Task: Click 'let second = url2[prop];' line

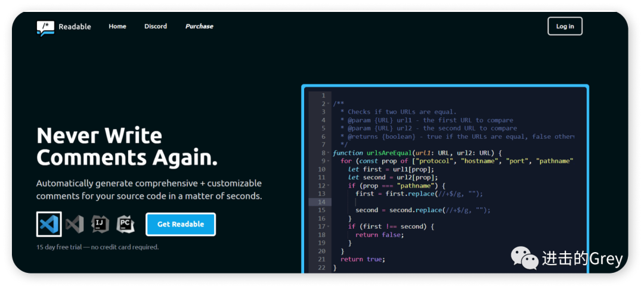Action: [393, 178]
